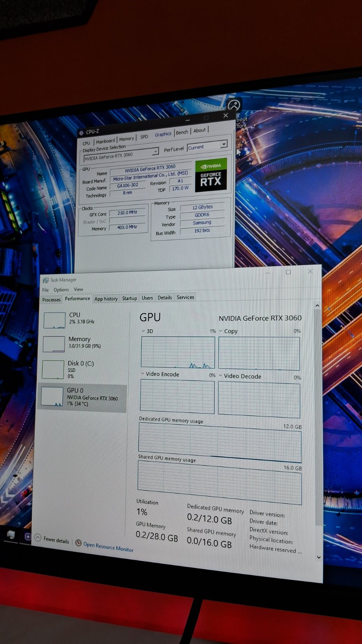This screenshot has width=362, height=644.
Task: Click the Fewer details button
Action: [52, 539]
